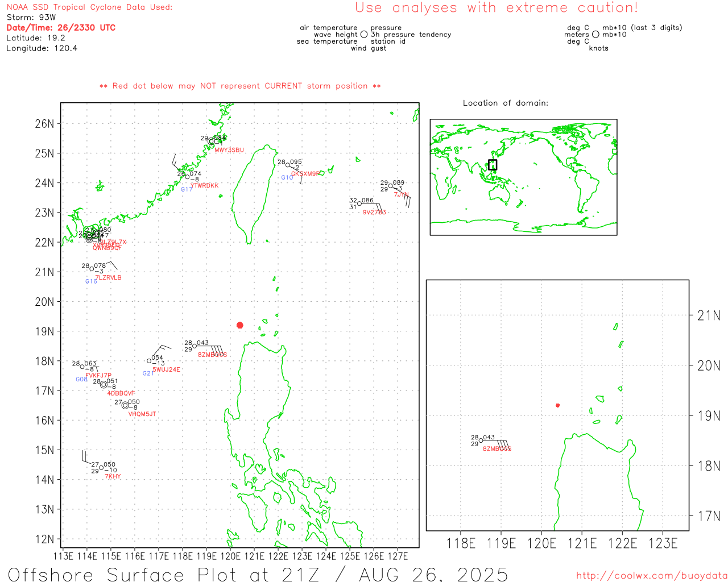This screenshot has height=582, width=728.
Task: Click the world locator map thumbnail
Action: coord(523,177)
